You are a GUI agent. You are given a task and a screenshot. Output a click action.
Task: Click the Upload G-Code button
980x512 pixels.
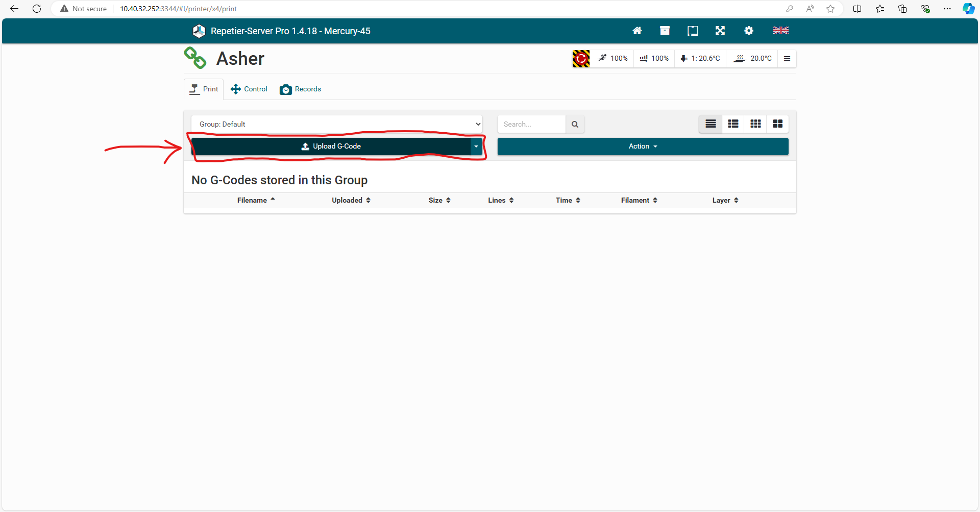click(x=331, y=147)
